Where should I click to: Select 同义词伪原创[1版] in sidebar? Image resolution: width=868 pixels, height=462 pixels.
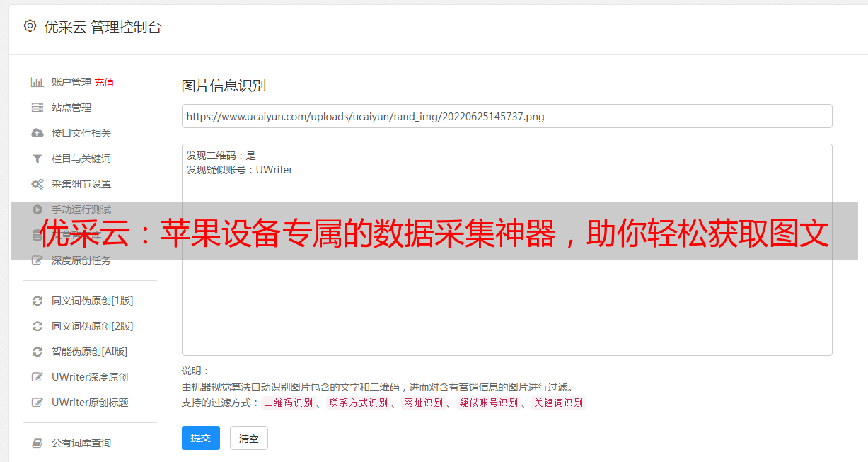(93, 301)
